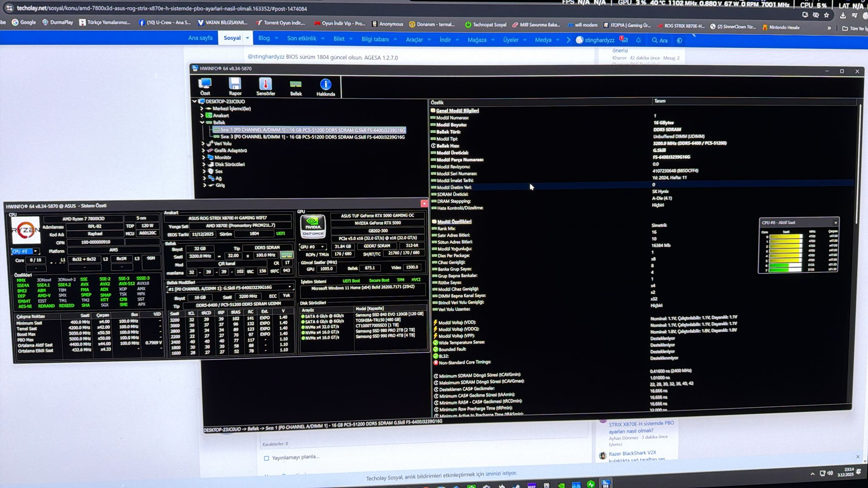Click the Rapor save-report toolbar icon
This screenshot has height=488, width=868.
coord(235,87)
